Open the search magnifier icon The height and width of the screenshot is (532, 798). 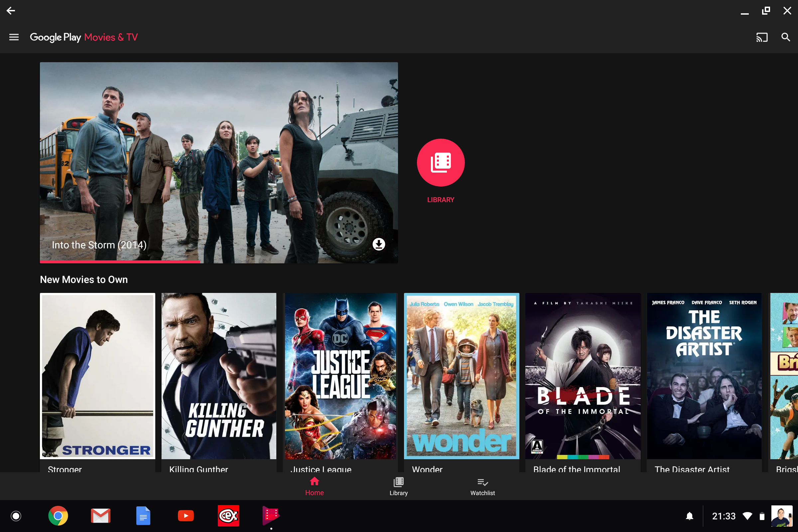coord(786,37)
